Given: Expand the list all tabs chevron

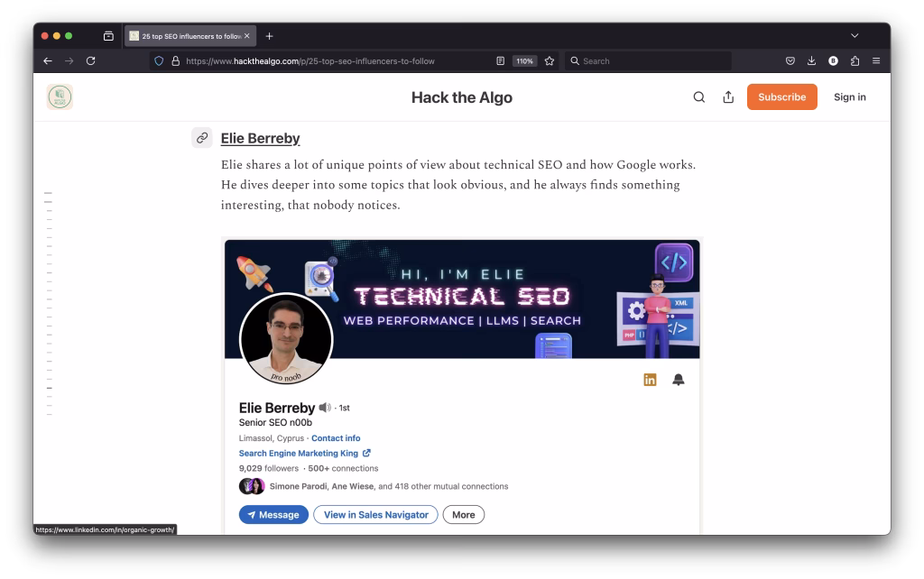Looking at the screenshot, I should click(855, 36).
